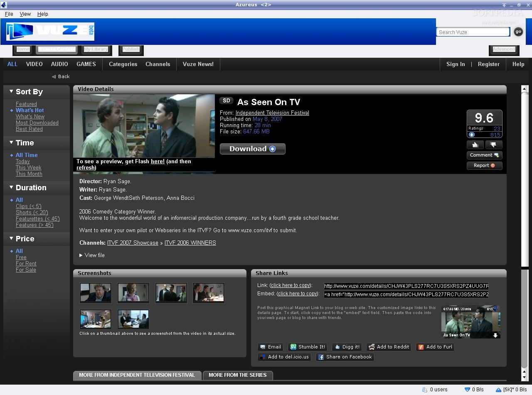Switch to Advanced view
The width and height of the screenshot is (532, 395).
(x=504, y=49)
